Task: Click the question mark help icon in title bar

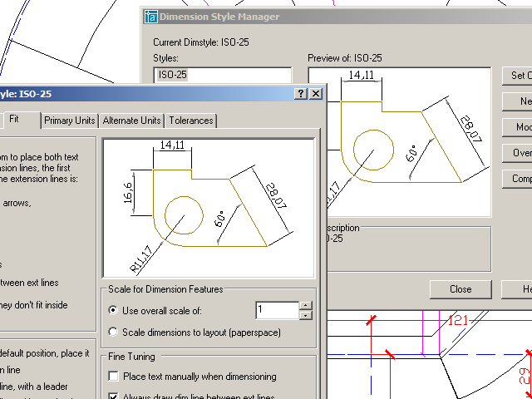Action: coord(300,94)
